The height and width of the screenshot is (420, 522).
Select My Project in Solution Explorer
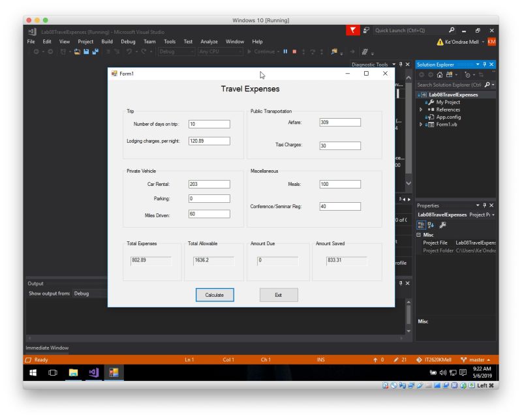(x=448, y=102)
